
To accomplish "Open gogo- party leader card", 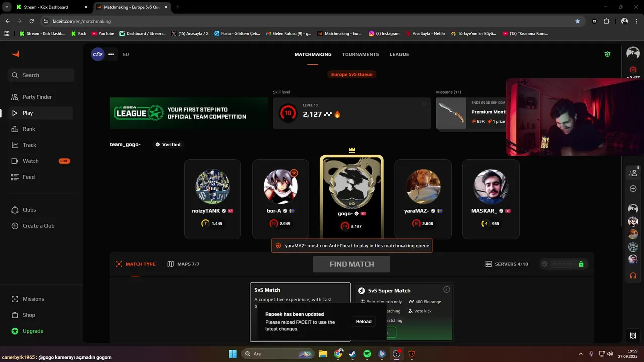I will (352, 197).
